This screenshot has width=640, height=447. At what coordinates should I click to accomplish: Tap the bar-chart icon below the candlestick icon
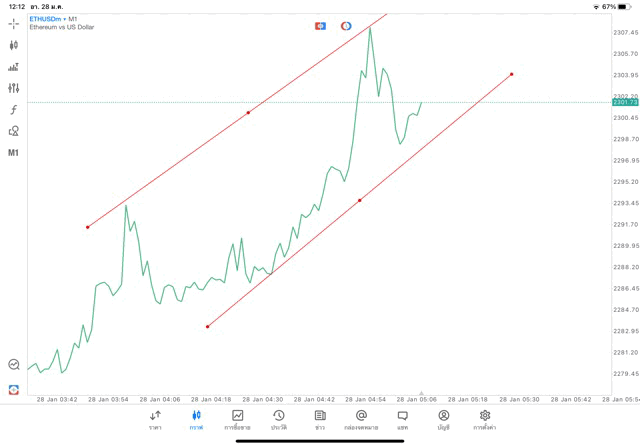[13, 67]
